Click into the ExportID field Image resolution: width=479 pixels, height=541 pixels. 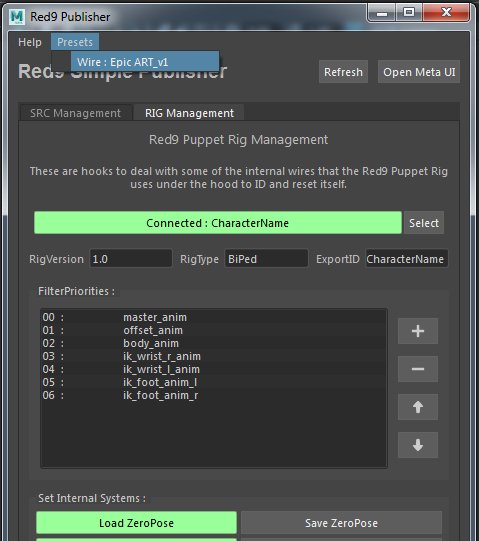407,259
